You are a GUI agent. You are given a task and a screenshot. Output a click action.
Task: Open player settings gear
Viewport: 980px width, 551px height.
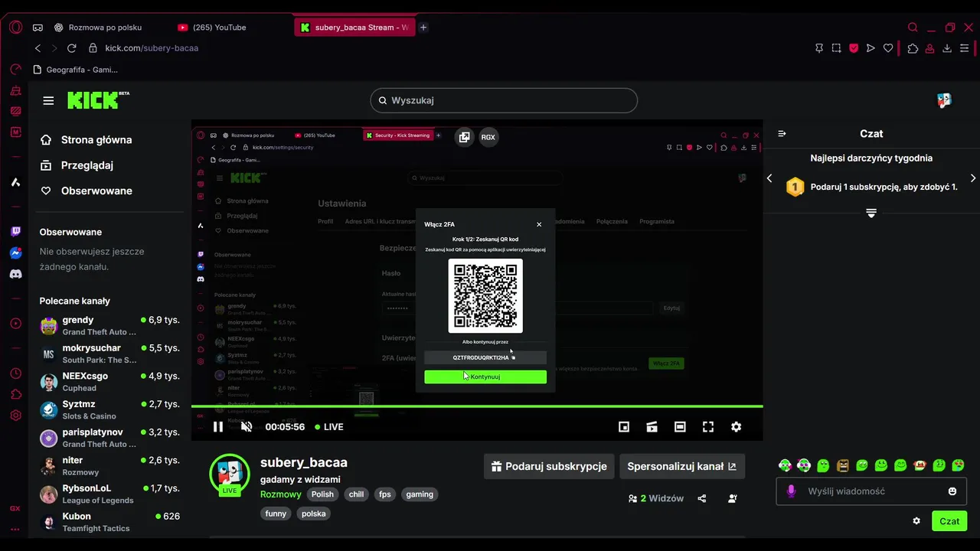[x=736, y=427]
